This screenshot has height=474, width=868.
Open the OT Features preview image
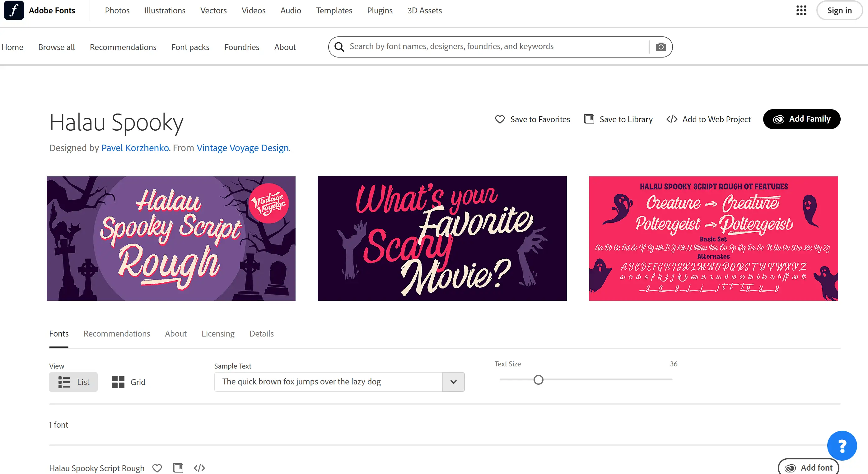point(713,239)
